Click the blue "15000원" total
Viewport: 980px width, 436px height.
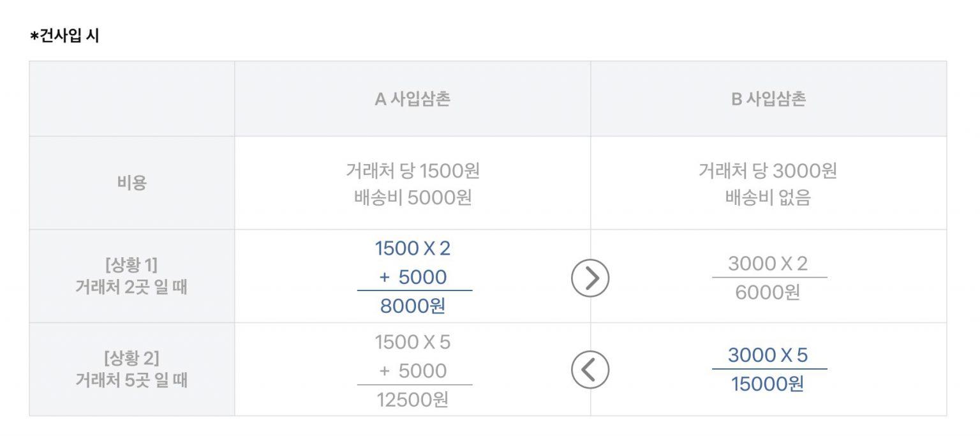768,384
